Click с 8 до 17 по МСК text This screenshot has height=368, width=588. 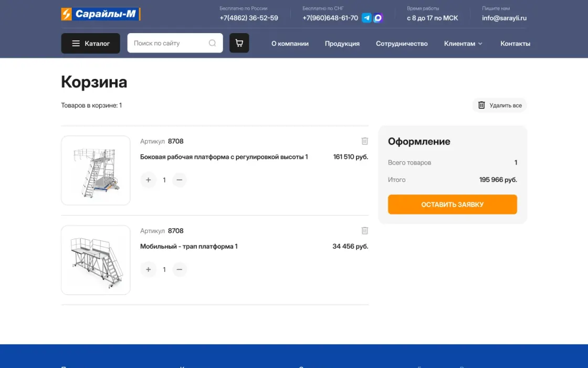coord(433,18)
